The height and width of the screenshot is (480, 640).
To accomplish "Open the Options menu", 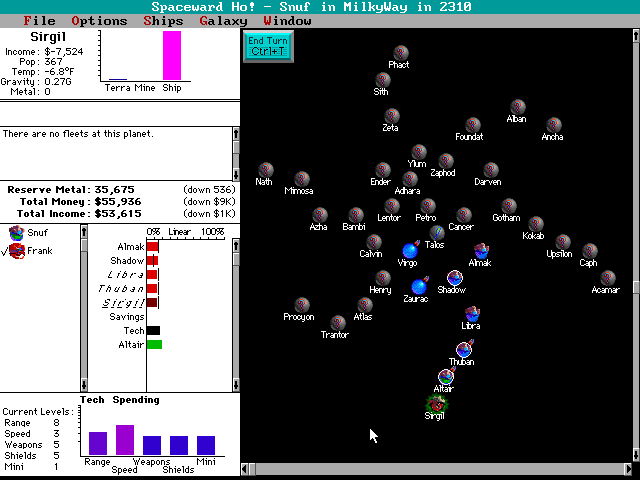I will [x=99, y=21].
